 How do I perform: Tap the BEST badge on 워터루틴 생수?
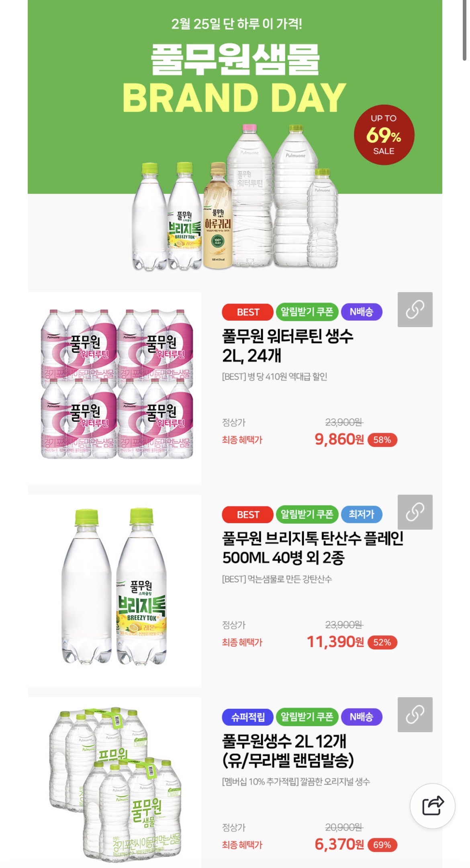(247, 312)
